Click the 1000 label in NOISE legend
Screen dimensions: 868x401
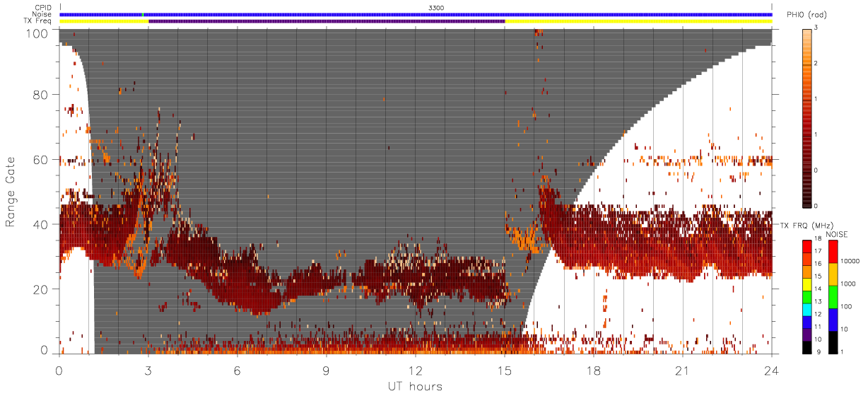(x=849, y=284)
